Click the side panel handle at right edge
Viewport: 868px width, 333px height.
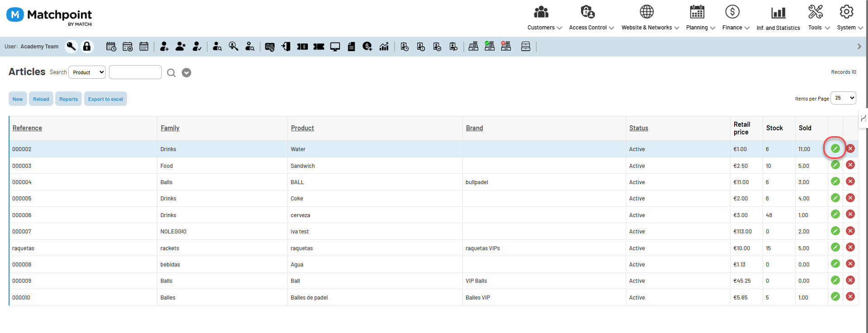click(x=863, y=118)
